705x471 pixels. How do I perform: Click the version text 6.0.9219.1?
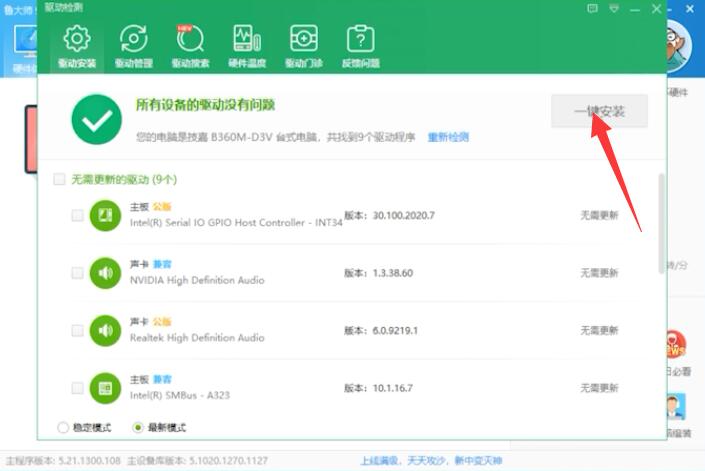coord(395,330)
